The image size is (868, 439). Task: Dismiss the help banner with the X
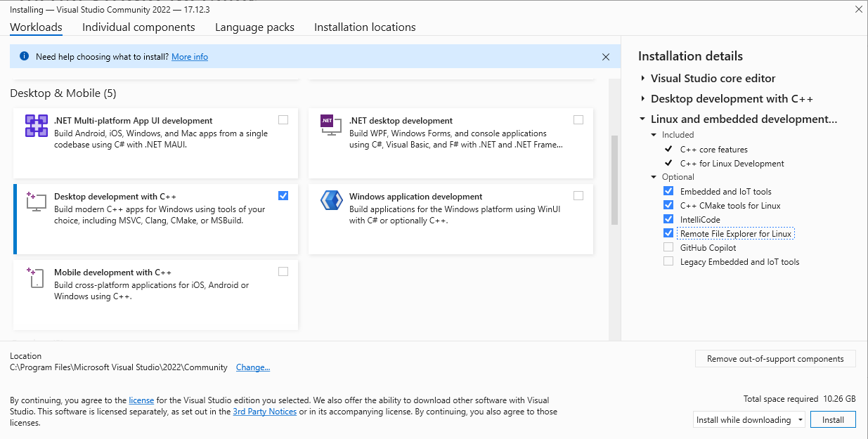click(606, 57)
